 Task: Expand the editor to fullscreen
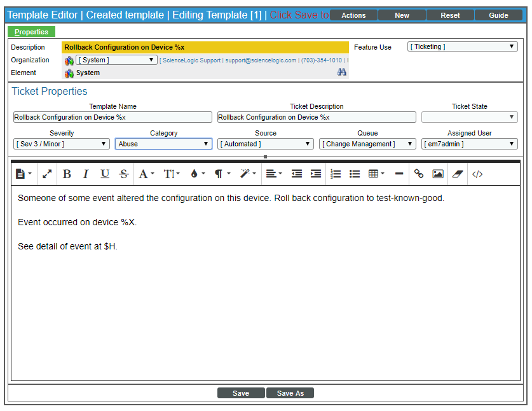48,174
